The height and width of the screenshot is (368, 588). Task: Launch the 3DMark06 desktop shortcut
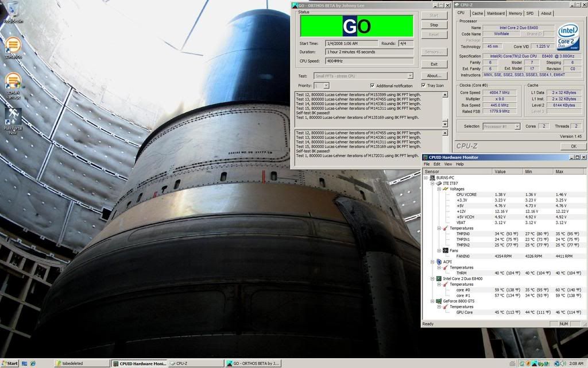coord(13,48)
